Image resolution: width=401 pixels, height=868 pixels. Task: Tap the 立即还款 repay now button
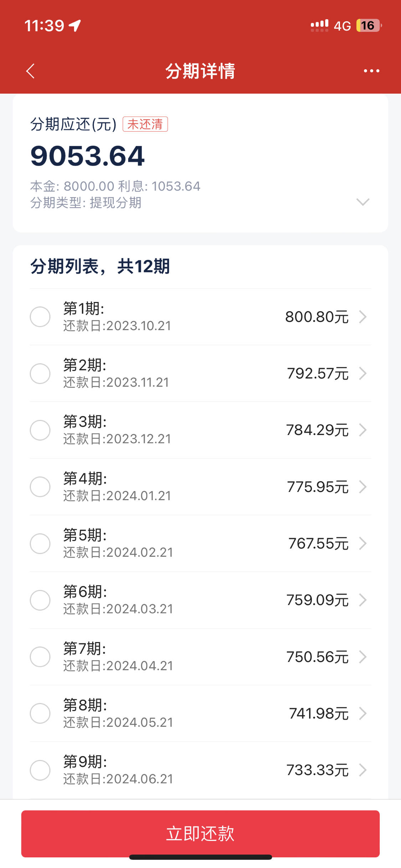click(x=200, y=833)
